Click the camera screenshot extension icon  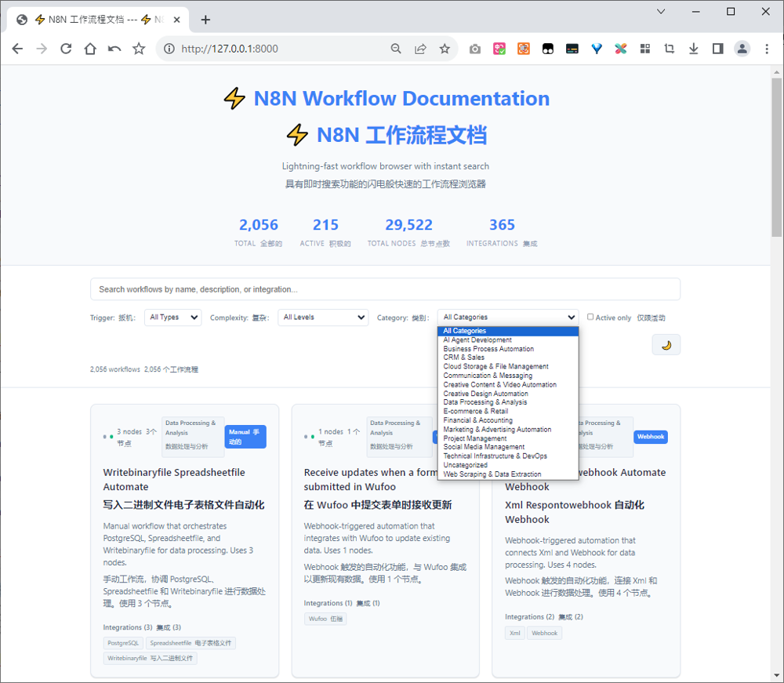[x=475, y=49]
